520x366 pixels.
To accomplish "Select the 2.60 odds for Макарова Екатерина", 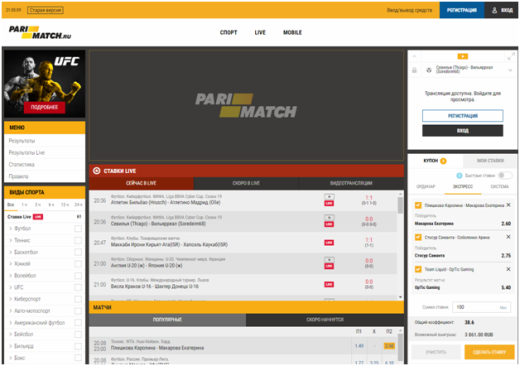I will point(389,346).
